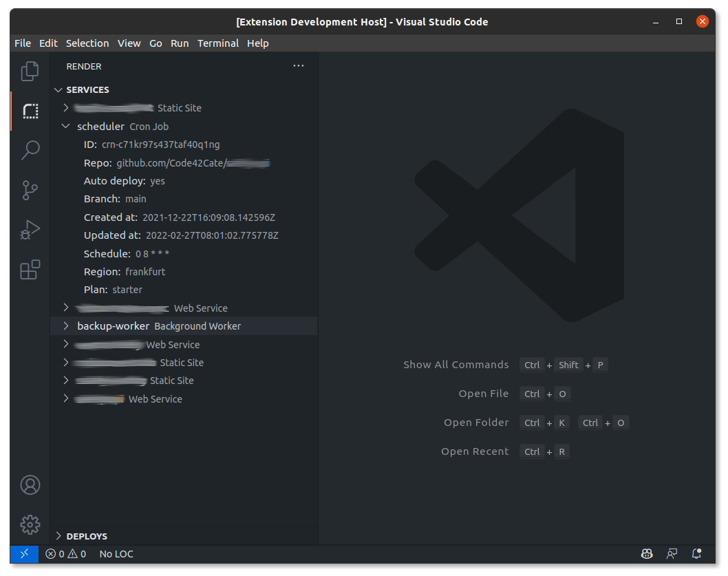Open the Help menu
728x576 pixels.
click(257, 43)
